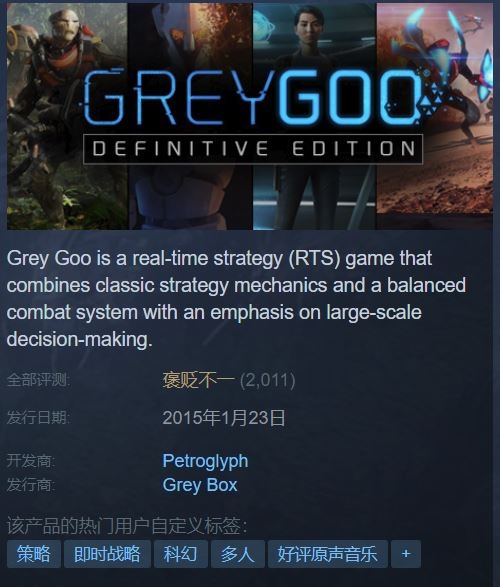Image resolution: width=500 pixels, height=587 pixels.
Task: Open the Petroglyph developer link
Action: (205, 461)
